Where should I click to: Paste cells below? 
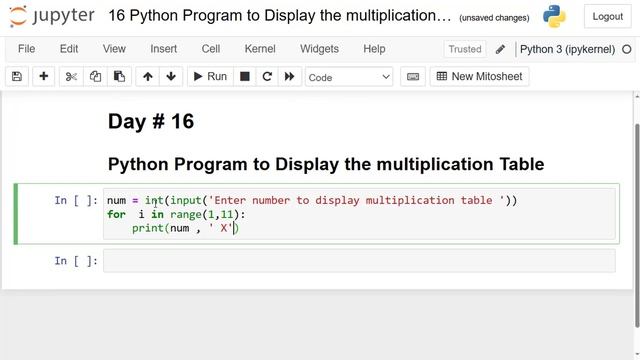[119, 76]
